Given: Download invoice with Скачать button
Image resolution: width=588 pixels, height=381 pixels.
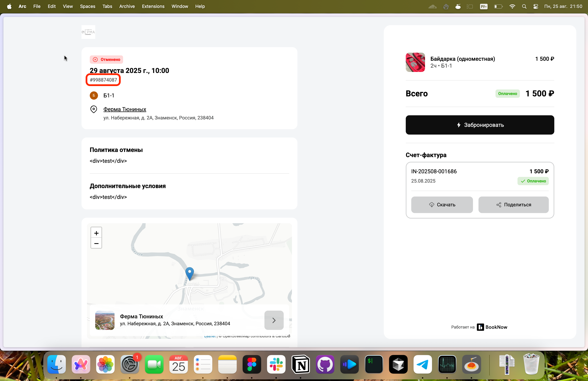Looking at the screenshot, I should pyautogui.click(x=442, y=205).
